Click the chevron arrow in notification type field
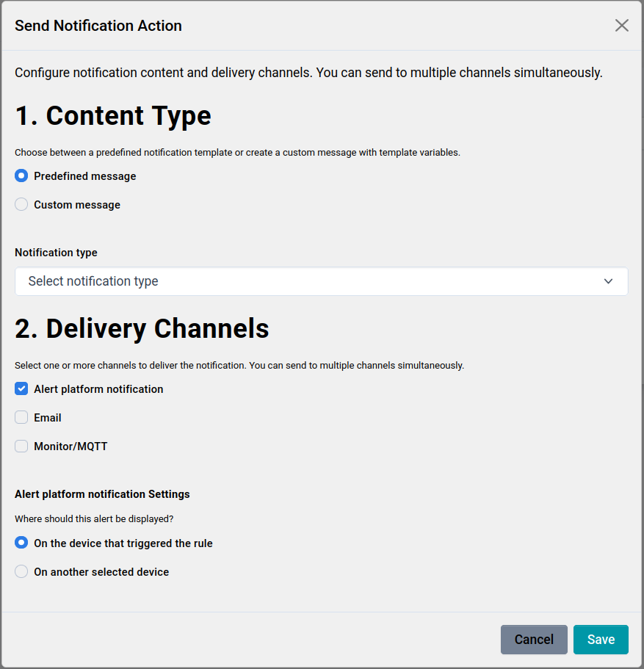 [x=608, y=281]
